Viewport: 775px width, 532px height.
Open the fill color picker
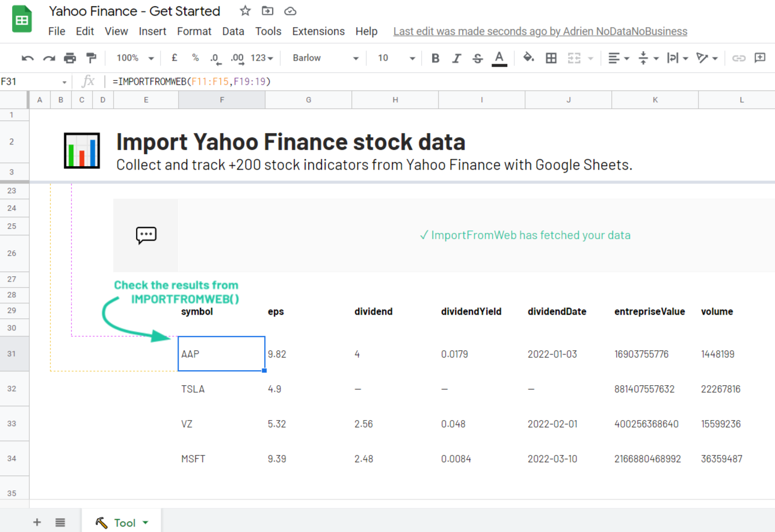click(x=528, y=58)
